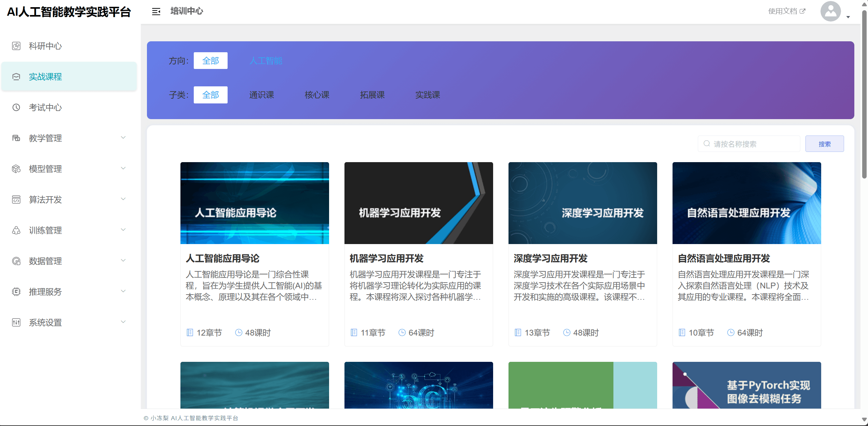868x426 pixels.
Task: Select 实践课 subcategory filter
Action: coord(428,95)
